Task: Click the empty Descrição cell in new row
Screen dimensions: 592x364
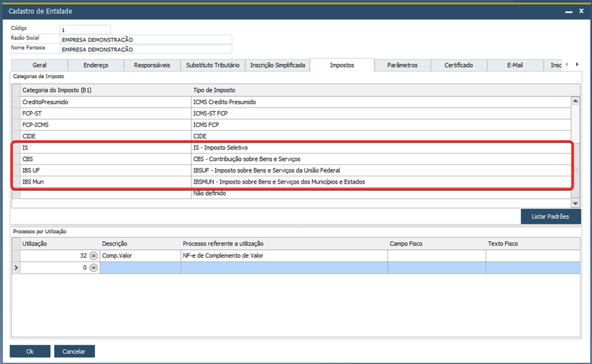Action: (x=140, y=268)
